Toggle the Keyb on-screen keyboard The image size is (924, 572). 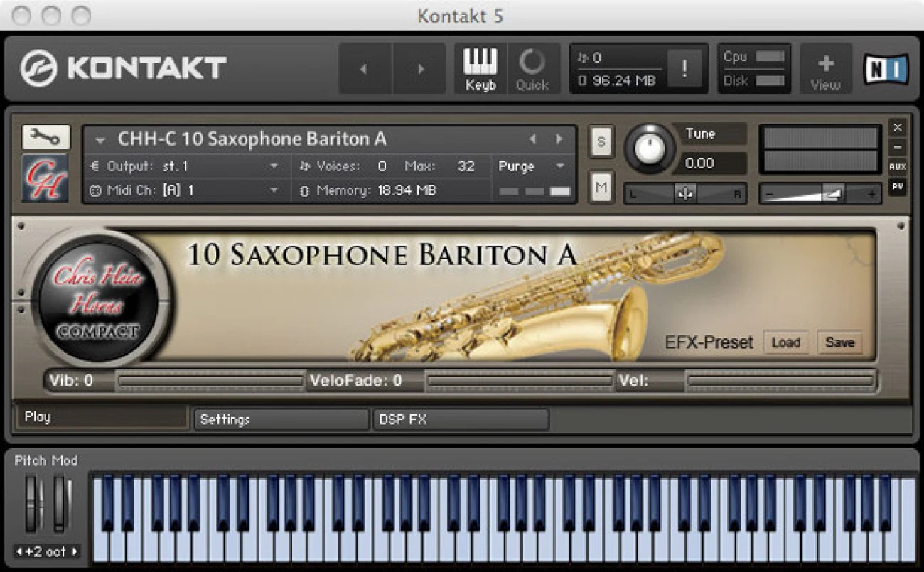(x=480, y=69)
